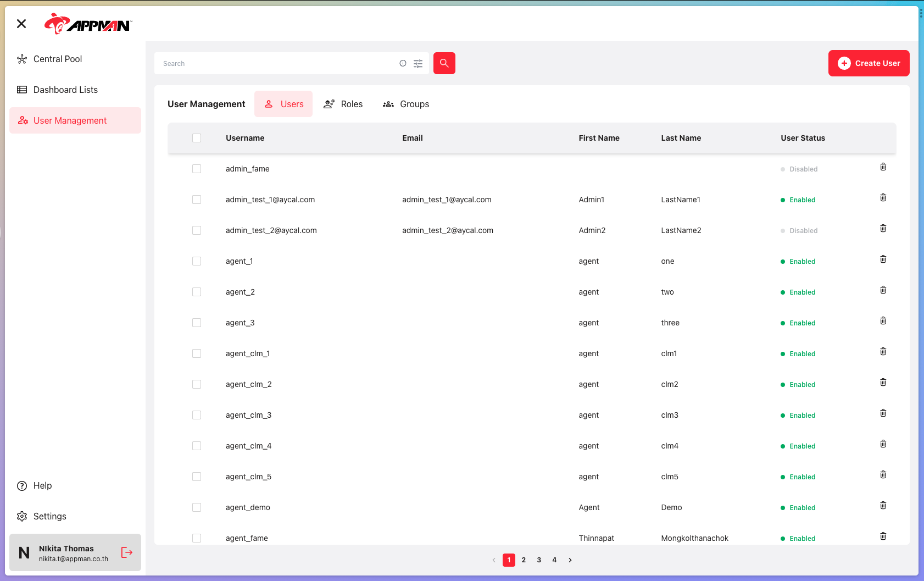Click the red search magnifier button

point(444,63)
